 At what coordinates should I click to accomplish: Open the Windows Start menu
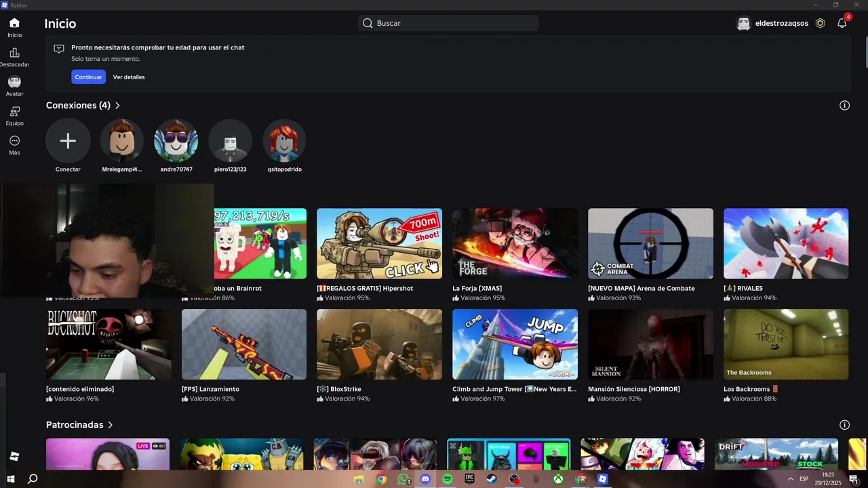click(11, 479)
